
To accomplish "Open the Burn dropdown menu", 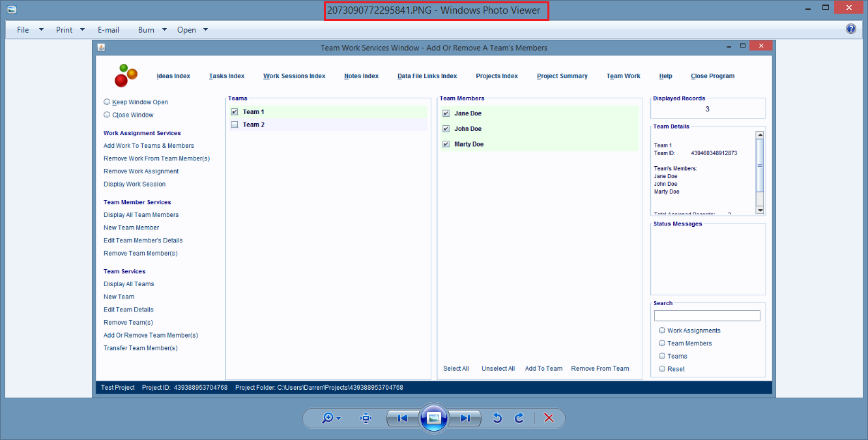I will click(152, 30).
